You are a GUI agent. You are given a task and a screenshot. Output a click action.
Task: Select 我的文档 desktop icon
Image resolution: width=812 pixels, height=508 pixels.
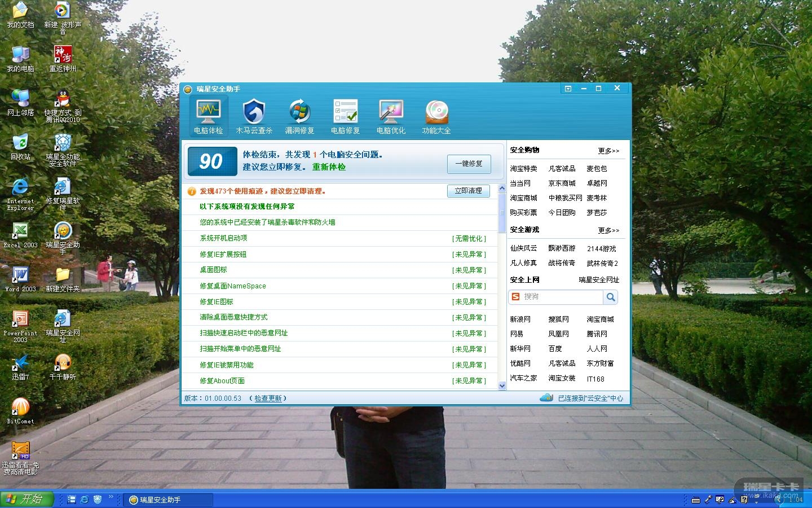click(20, 15)
